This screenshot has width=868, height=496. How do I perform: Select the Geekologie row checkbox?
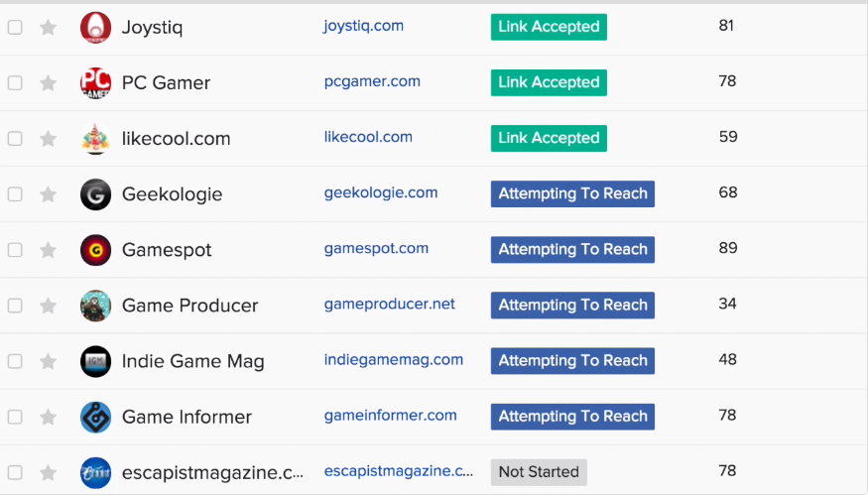pyautogui.click(x=15, y=194)
